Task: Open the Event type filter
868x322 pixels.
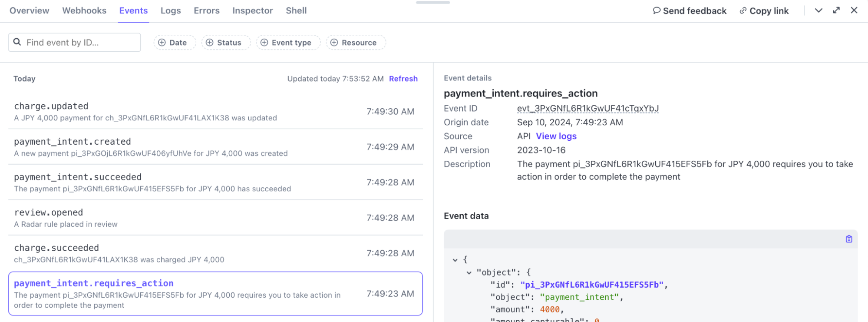Action: click(x=287, y=43)
